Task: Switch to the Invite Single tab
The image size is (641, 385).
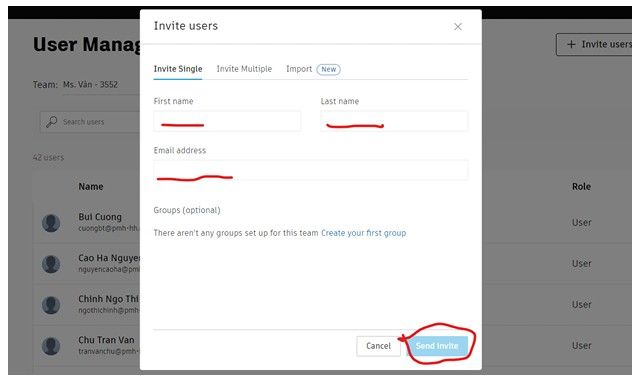Action: click(178, 69)
